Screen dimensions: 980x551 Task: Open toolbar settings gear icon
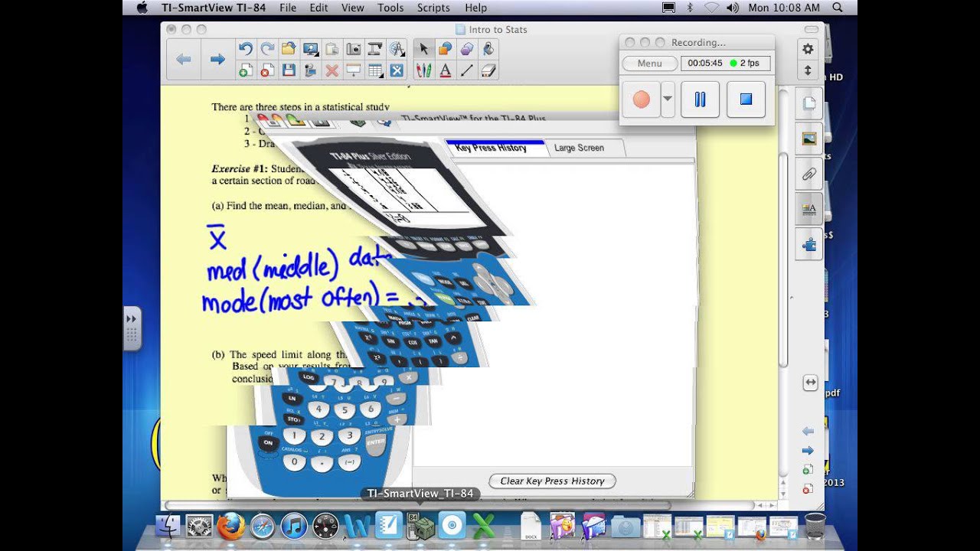pyautogui.click(x=808, y=49)
